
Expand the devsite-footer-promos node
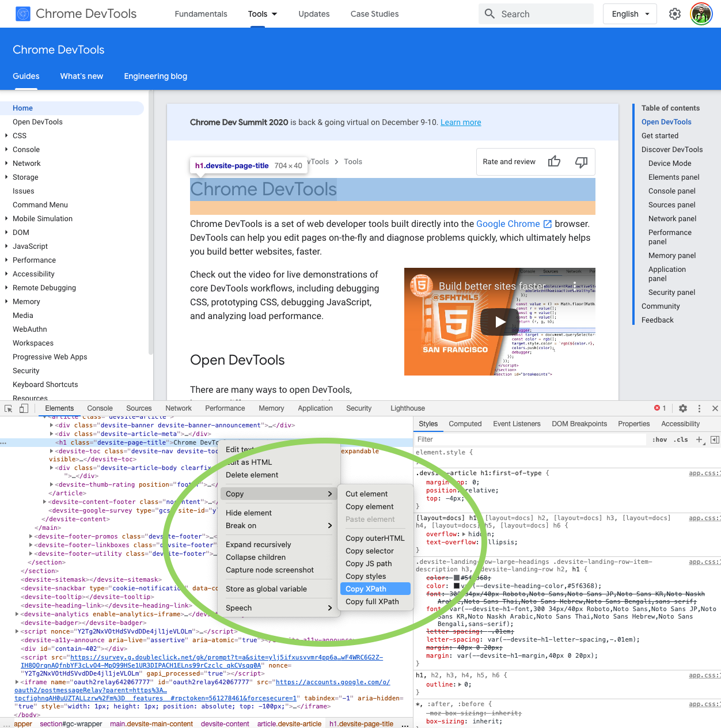coord(31,537)
